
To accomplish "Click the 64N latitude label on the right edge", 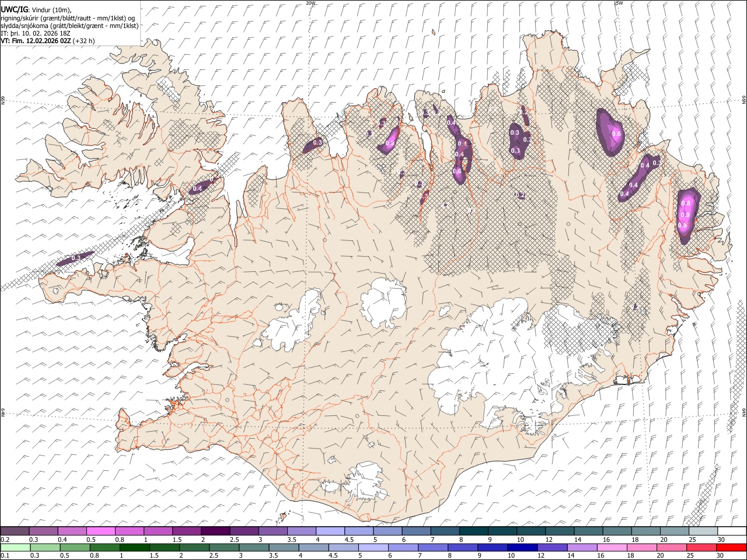I will click(744, 412).
